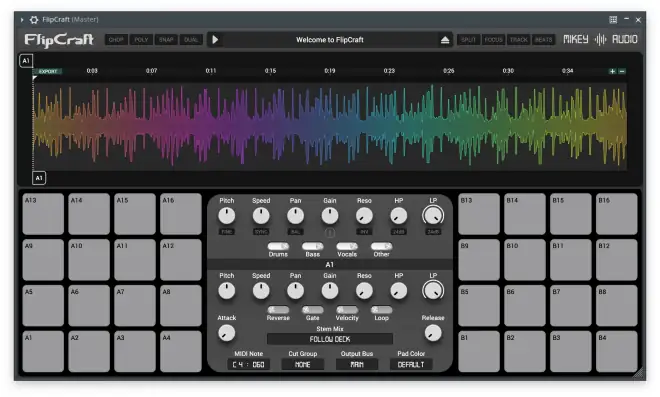
Task: Click the lower Pan knob
Action: [295, 291]
